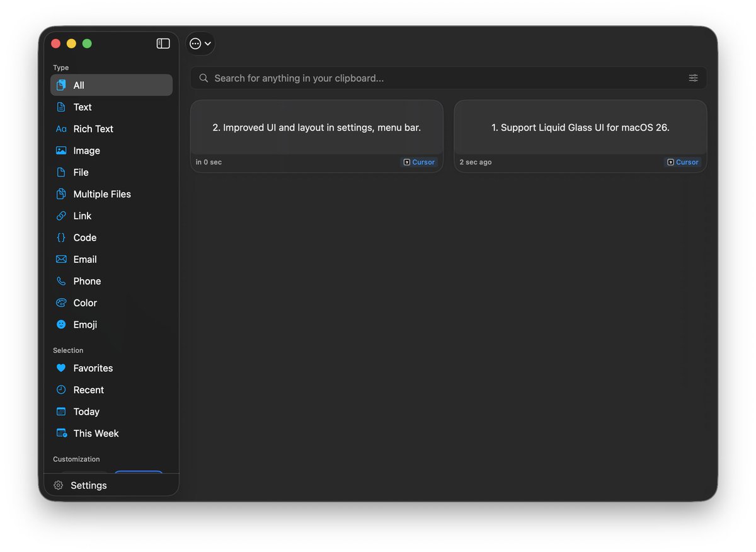Open the Color filter
The height and width of the screenshot is (552, 756).
(84, 302)
